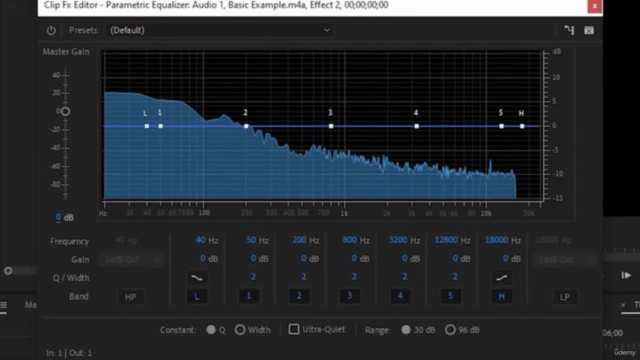The image size is (640, 360).
Task: Select the Constant Q radio button
Action: click(x=211, y=330)
